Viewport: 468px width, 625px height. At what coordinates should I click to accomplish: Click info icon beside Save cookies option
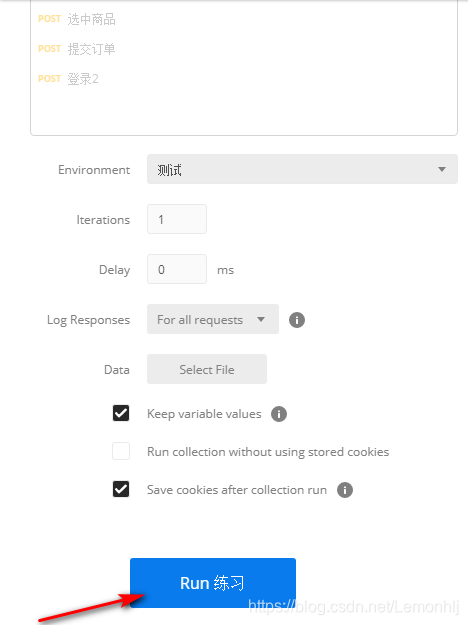(345, 490)
